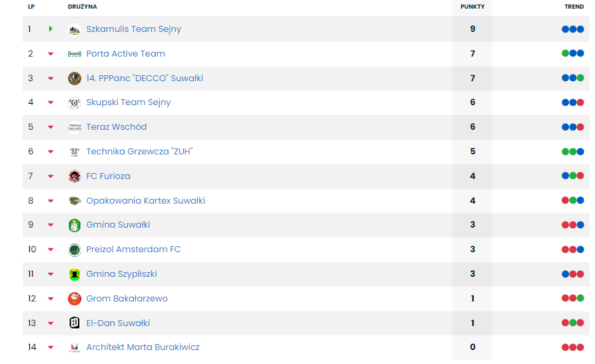Click the trend dots for Opakowania Kartex Suwałki
Viewport: 595px width, 364px height.
(573, 200)
